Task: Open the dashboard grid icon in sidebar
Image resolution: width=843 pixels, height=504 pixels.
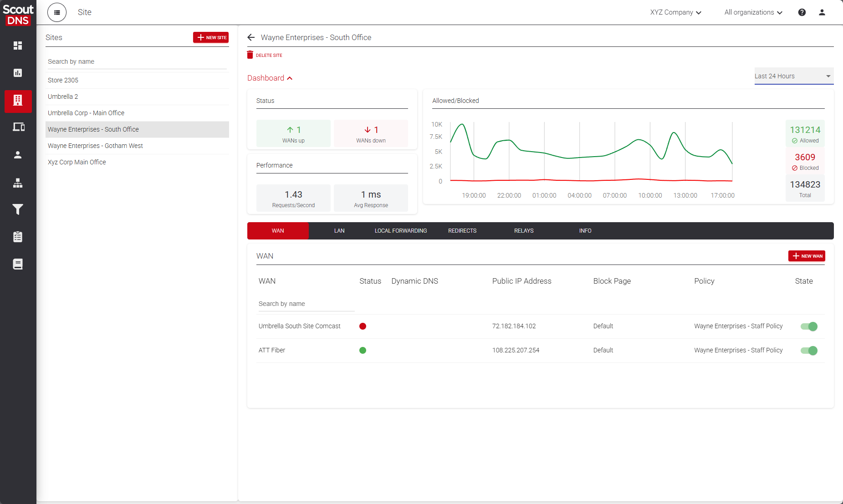Action: [18, 46]
